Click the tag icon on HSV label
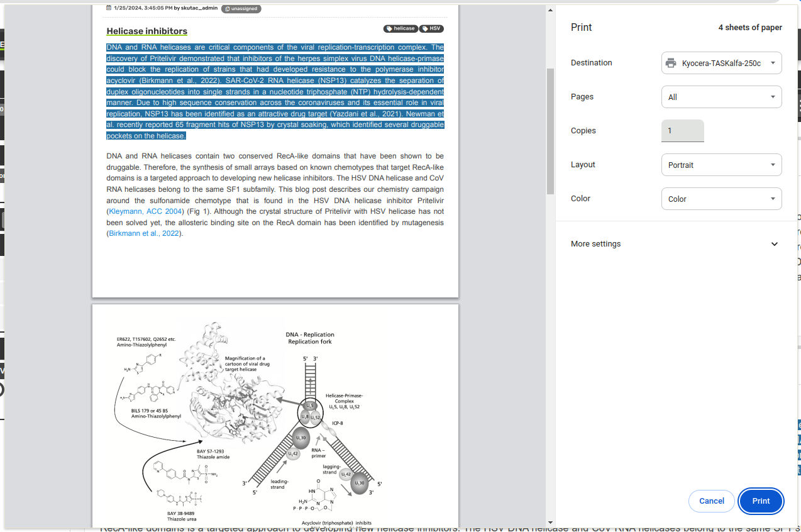Screen dimensions: 801x532 pos(425,29)
